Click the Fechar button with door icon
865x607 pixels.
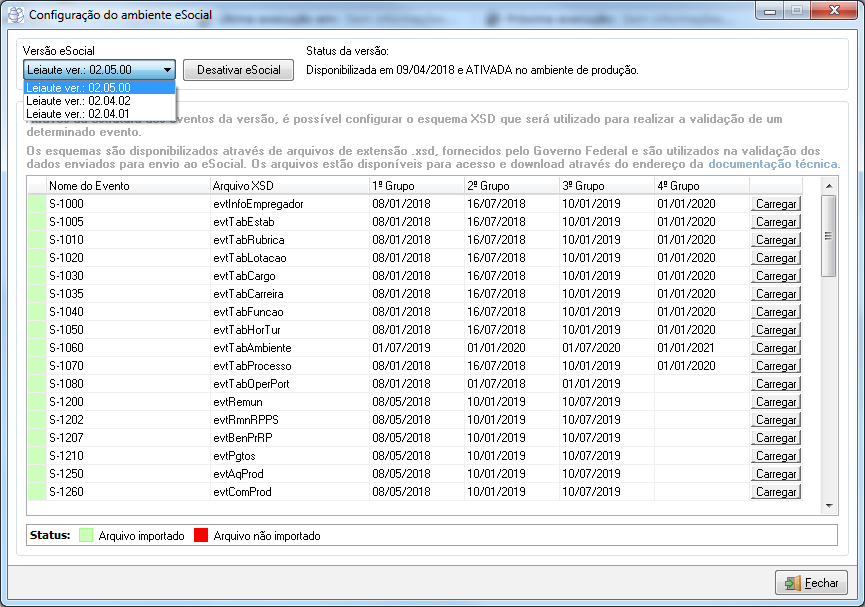[x=811, y=583]
